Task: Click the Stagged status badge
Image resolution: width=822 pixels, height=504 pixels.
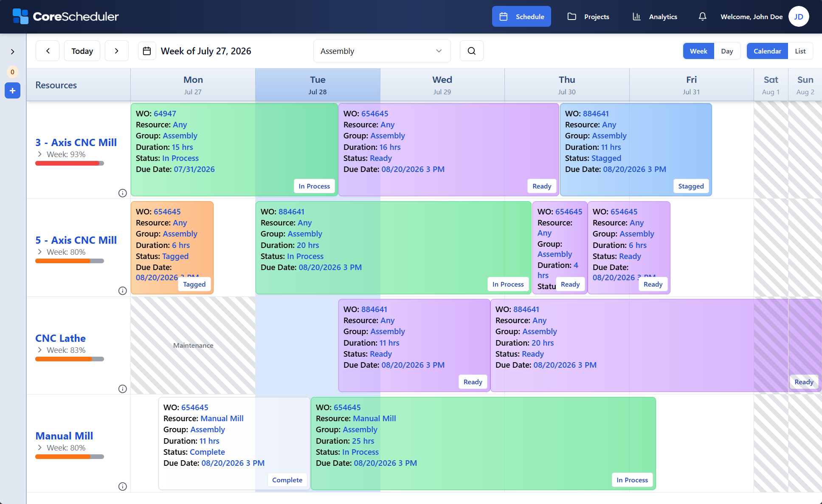Action: (691, 186)
